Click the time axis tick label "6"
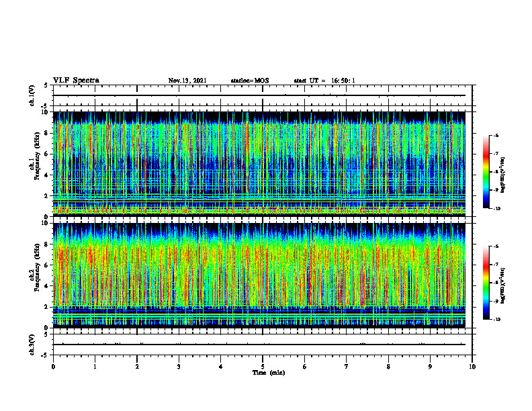The height and width of the screenshot is (411, 532). (304, 367)
